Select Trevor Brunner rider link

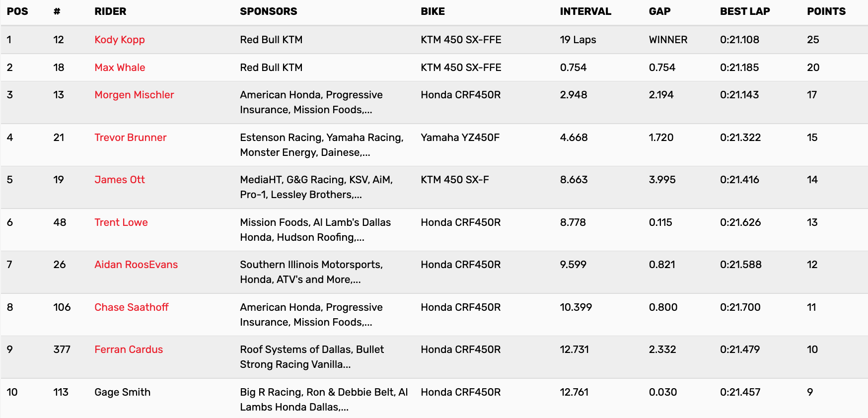tap(130, 138)
